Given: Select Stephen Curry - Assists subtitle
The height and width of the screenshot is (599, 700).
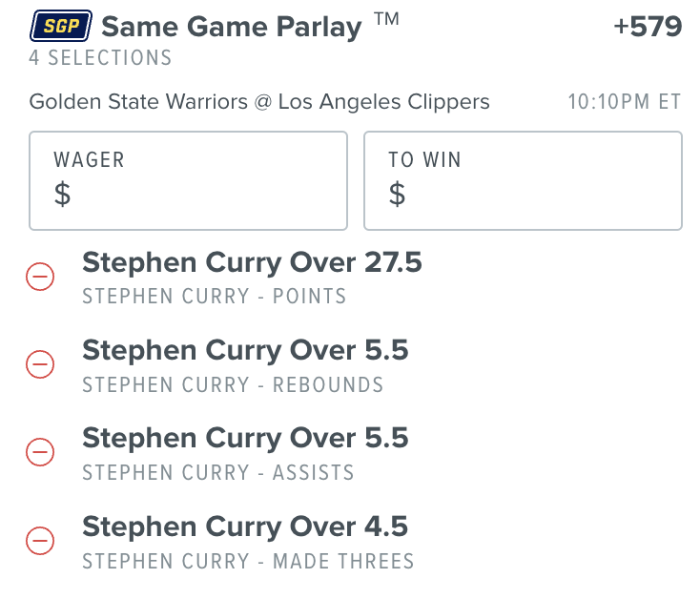Looking at the screenshot, I should click(x=217, y=473).
